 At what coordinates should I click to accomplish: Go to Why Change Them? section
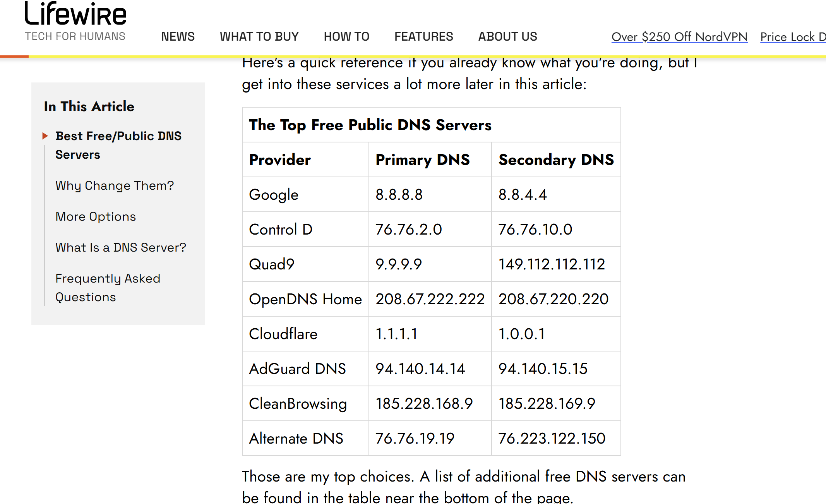115,185
